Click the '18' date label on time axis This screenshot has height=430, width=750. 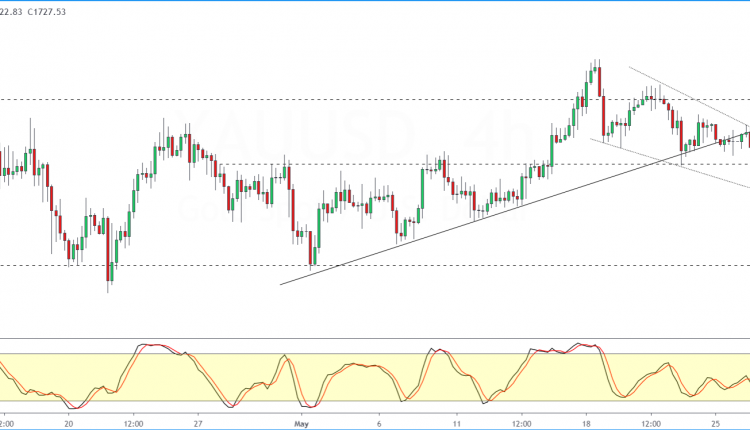586,424
